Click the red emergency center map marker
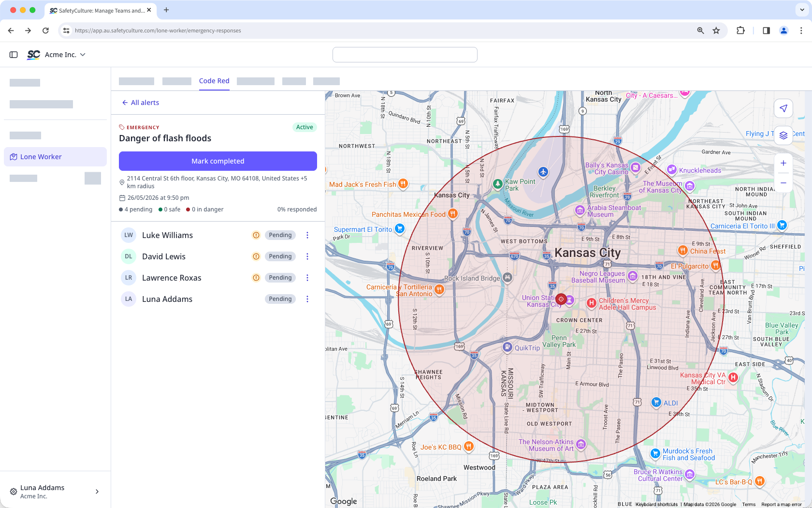The width and height of the screenshot is (812, 508). [561, 299]
